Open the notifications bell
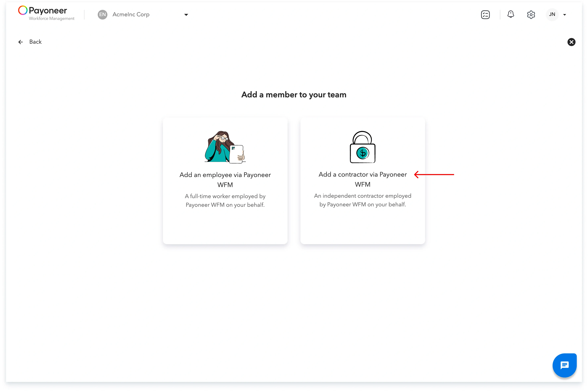 click(511, 14)
